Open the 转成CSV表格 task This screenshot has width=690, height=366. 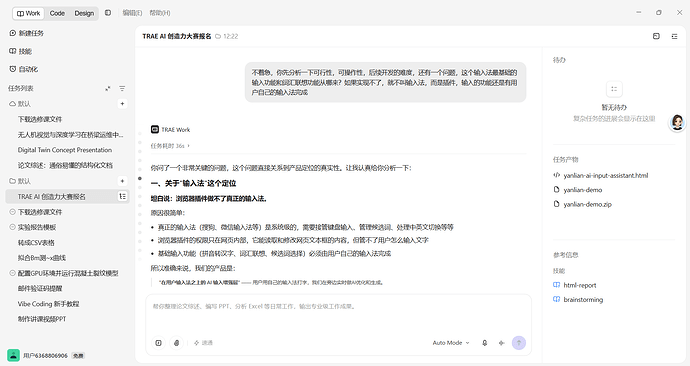coord(36,242)
